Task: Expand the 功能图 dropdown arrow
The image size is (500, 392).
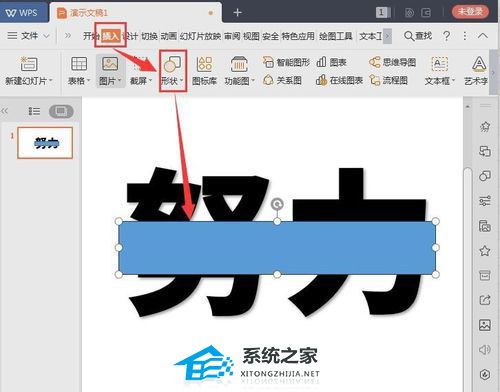Action: coord(253,80)
